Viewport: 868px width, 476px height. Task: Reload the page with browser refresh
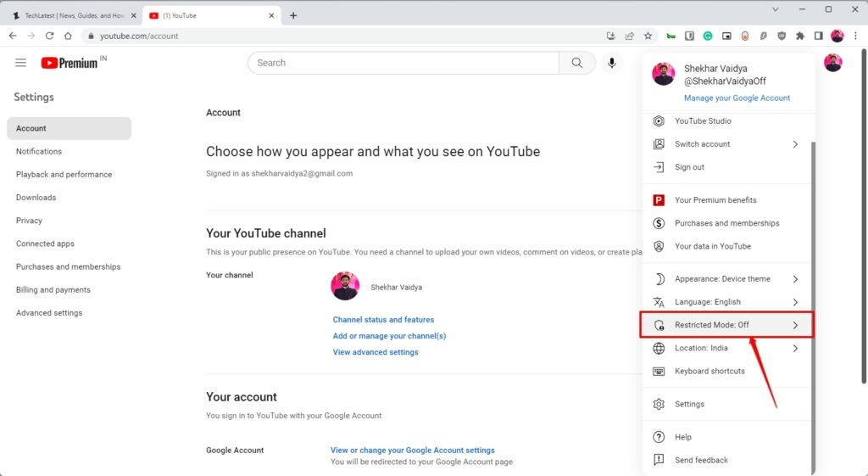click(x=49, y=36)
